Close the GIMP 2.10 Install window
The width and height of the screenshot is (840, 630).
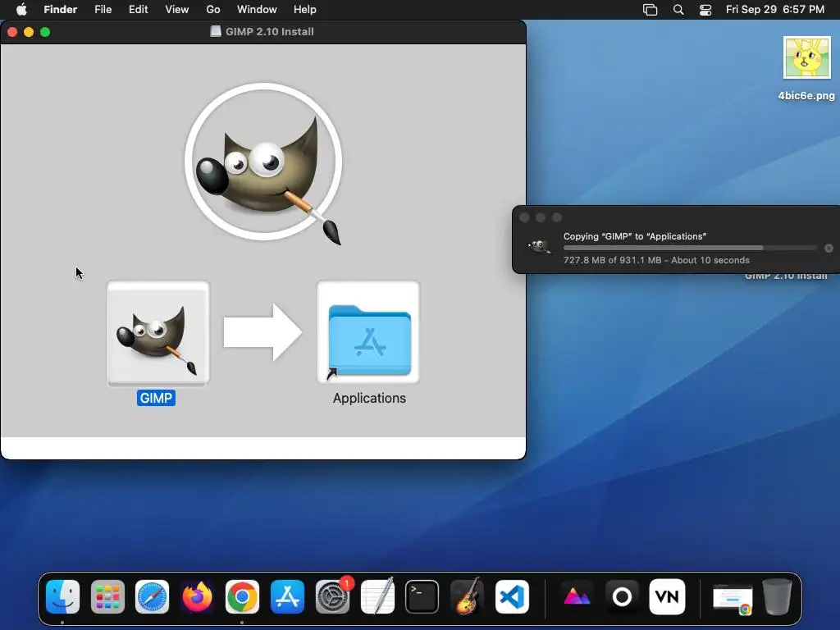click(12, 32)
